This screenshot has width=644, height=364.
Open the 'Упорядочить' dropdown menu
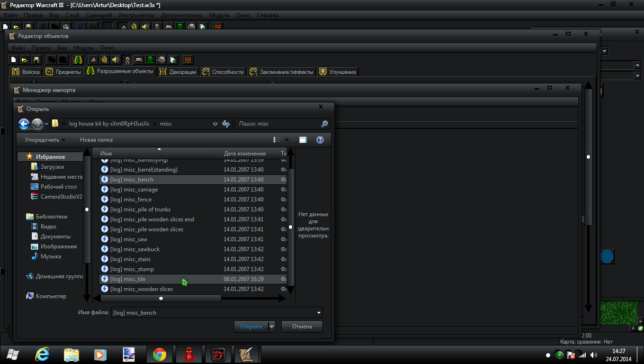(x=45, y=140)
